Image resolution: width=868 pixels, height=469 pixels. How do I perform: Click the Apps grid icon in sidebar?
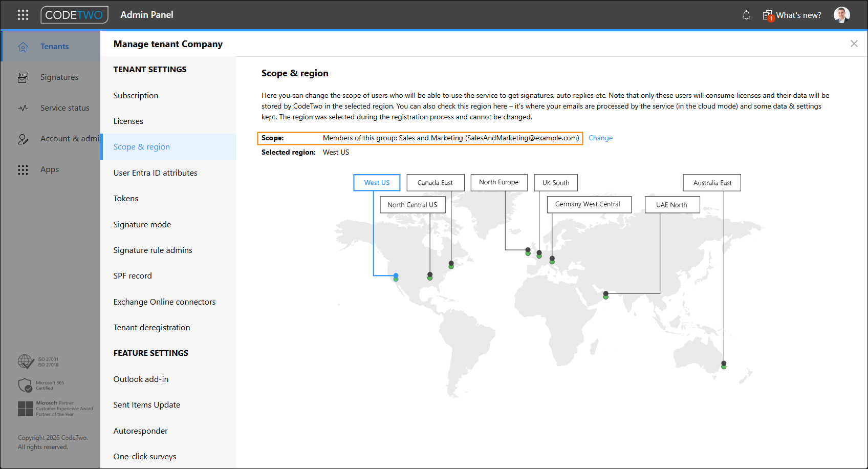tap(23, 170)
